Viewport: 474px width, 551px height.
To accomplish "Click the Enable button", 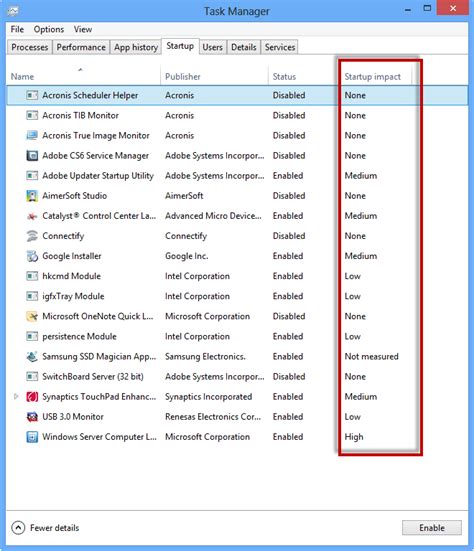I will point(432,527).
